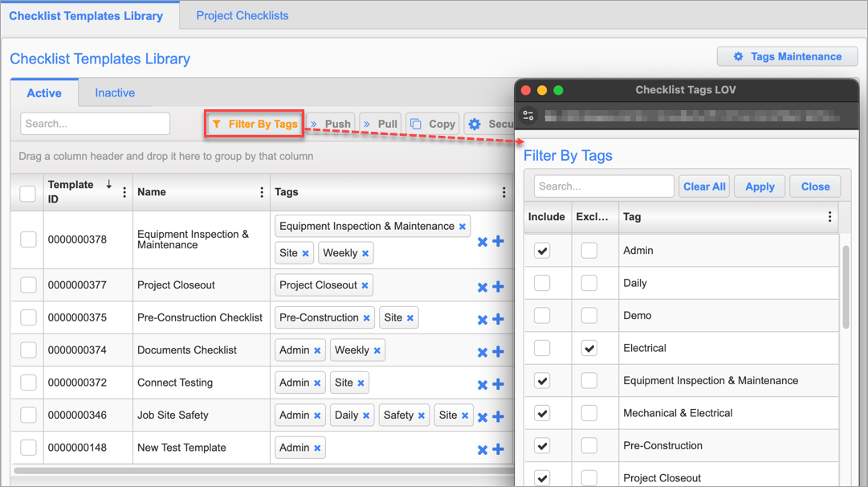Open site settings icon in LOV address bar
The width and height of the screenshot is (868, 487).
(x=528, y=115)
